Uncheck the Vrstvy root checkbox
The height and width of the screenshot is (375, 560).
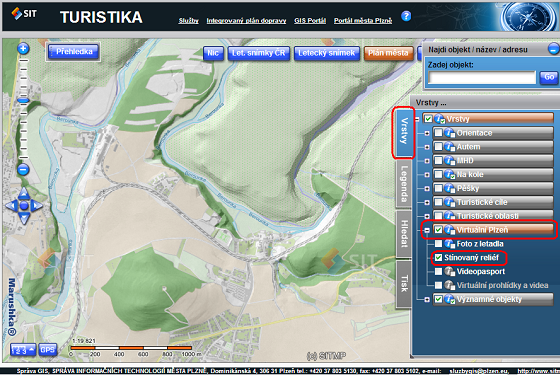(429, 119)
